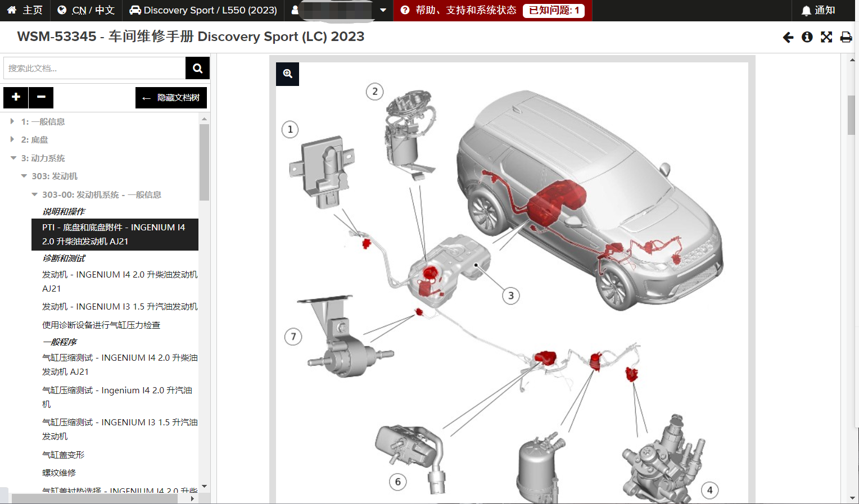859x504 pixels.
Task: Expand the '1: 一般信息' tree node
Action: pos(12,121)
